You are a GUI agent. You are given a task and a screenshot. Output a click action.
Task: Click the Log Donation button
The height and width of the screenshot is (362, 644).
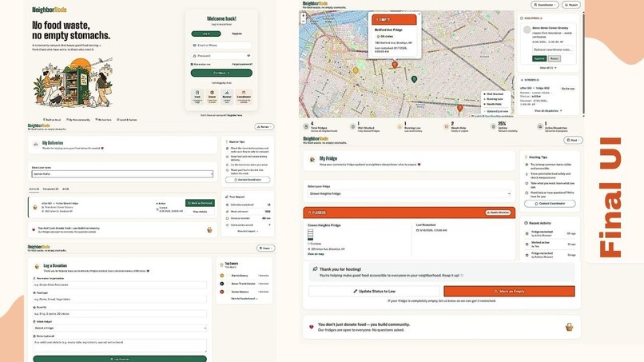pos(120,359)
